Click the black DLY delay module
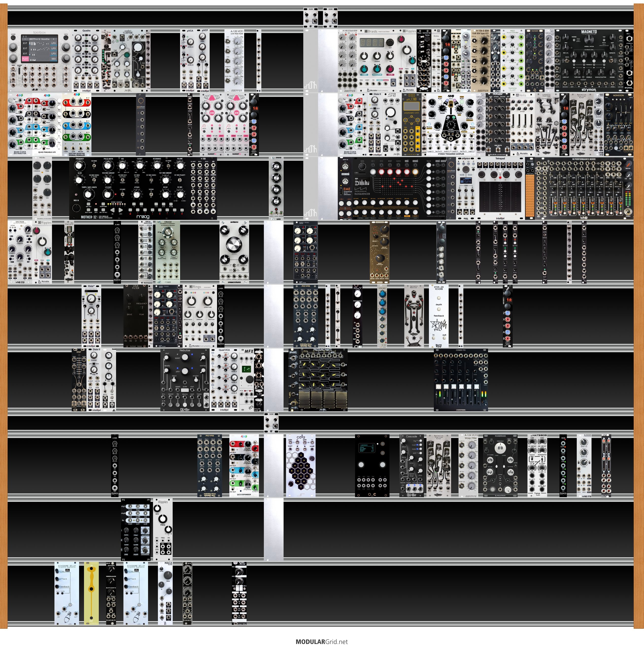Screen dimensions: 644x647 [x=357, y=316]
